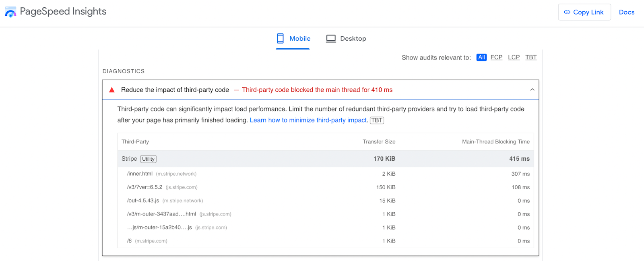This screenshot has height=261, width=644.
Task: Click the 15 KiB transfer size value
Action: pyautogui.click(x=388, y=201)
